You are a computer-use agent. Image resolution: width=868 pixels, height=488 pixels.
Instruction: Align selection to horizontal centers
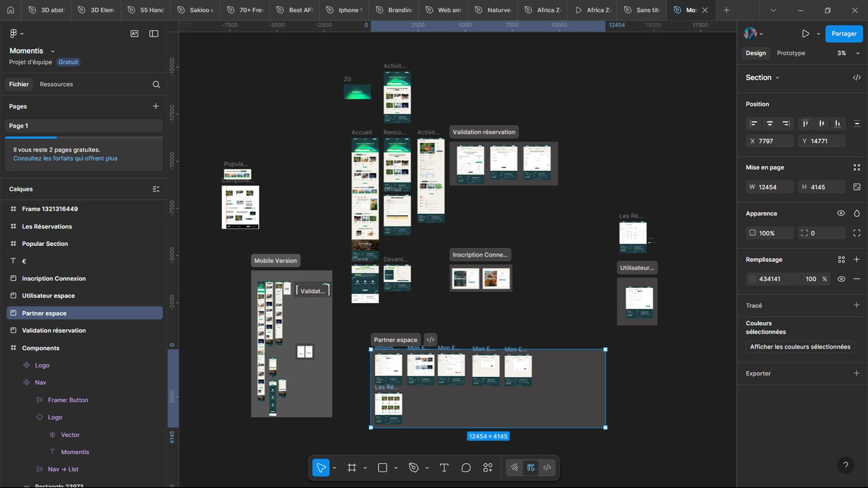(x=769, y=124)
